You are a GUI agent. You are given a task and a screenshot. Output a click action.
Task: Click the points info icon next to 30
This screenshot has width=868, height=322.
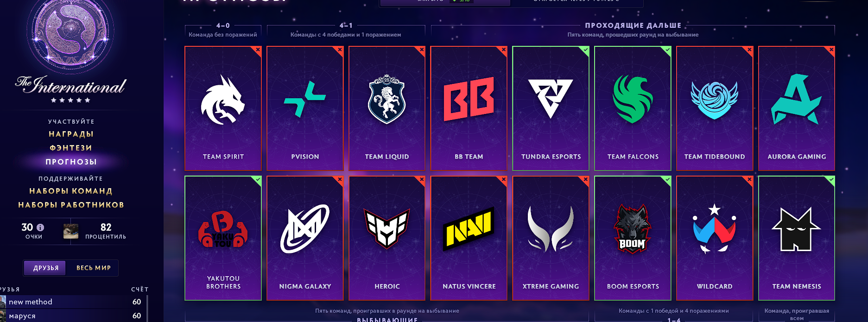[40, 227]
